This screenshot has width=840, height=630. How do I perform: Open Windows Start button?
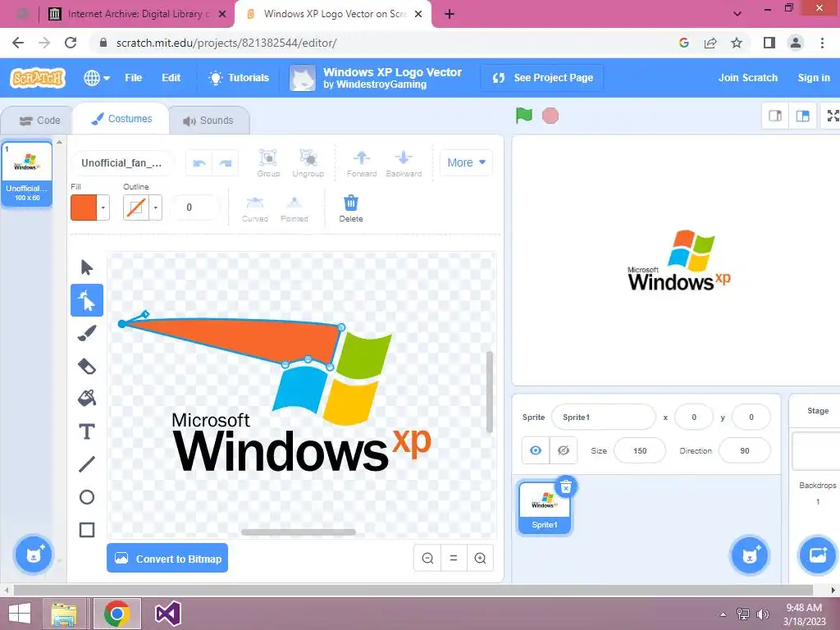point(19,614)
